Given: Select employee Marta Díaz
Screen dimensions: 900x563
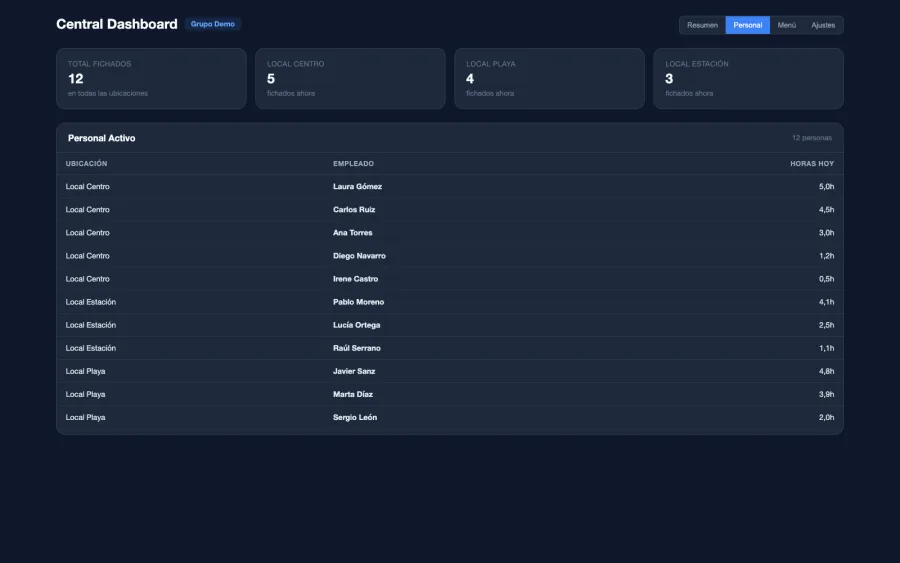Looking at the screenshot, I should pyautogui.click(x=352, y=394).
